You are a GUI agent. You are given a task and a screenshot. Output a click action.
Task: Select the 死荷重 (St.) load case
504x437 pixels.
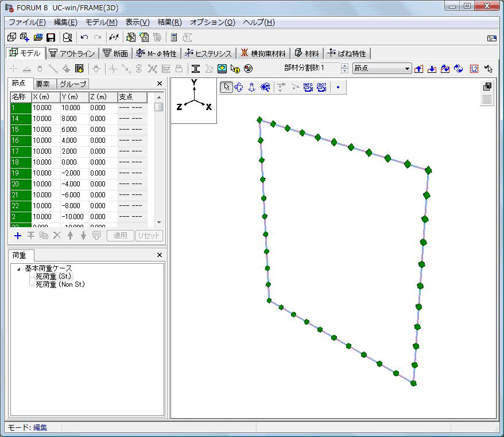click(x=53, y=276)
